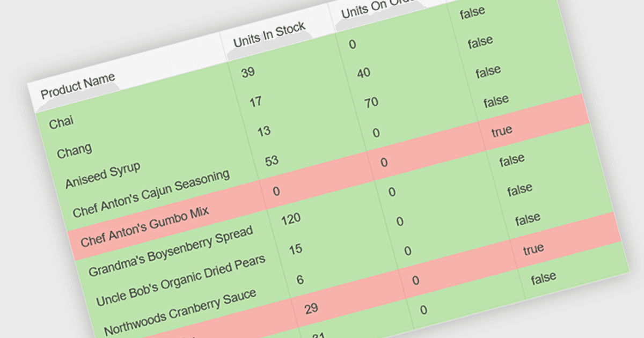The width and height of the screenshot is (644, 338).
Task: Click units on order 0 for Cajun Seasoning
Action: [376, 133]
